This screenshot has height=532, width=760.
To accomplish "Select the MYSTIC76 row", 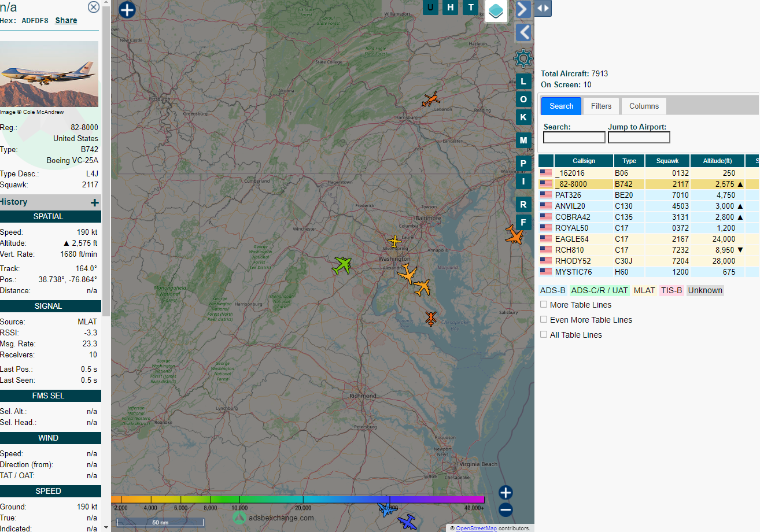I will (x=649, y=272).
